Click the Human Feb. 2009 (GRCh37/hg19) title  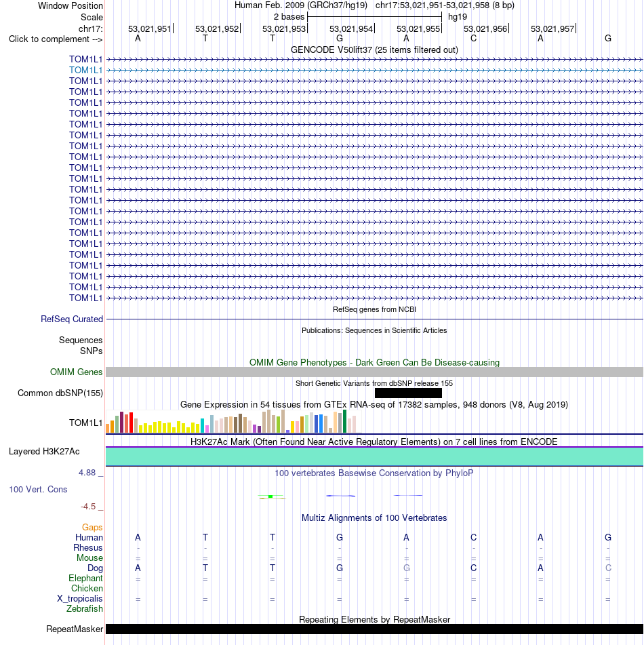pyautogui.click(x=300, y=5)
